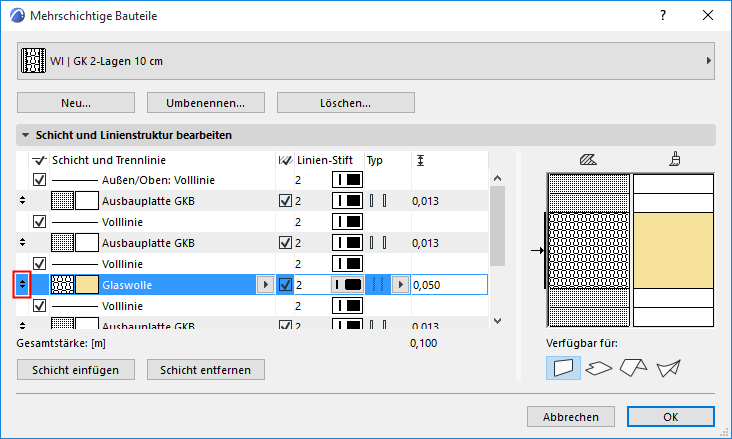The width and height of the screenshot is (732, 439).
Task: Click the slab availability icon
Action: (x=598, y=368)
